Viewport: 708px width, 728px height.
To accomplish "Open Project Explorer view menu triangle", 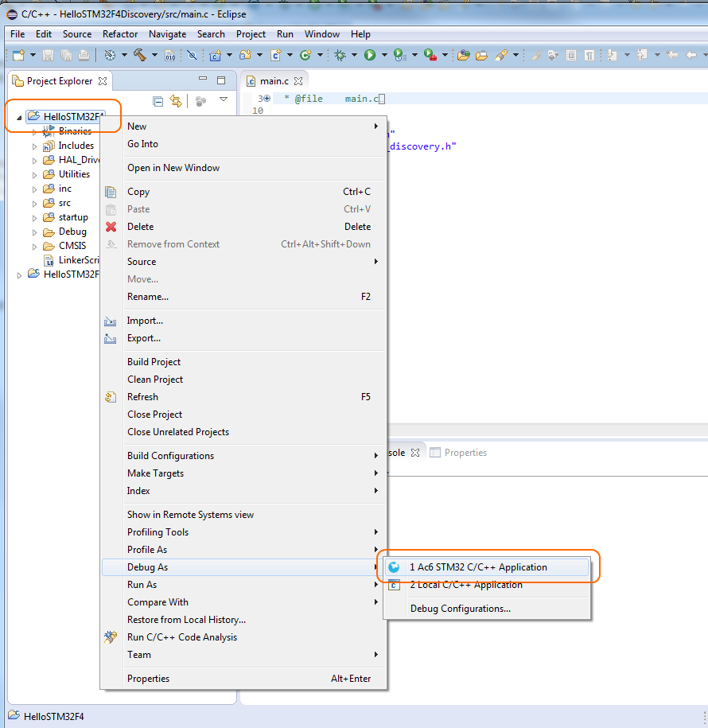I will [224, 99].
